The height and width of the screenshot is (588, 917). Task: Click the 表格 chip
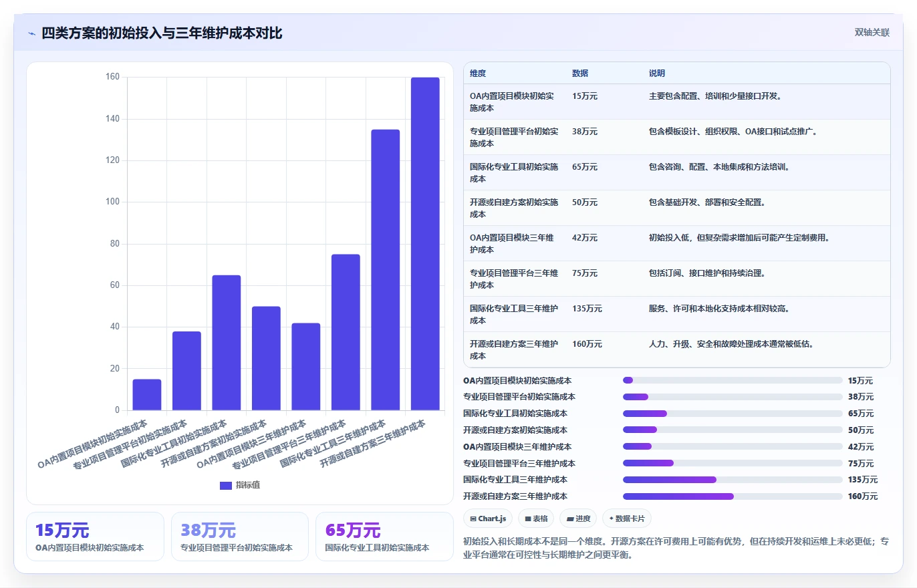point(537,519)
